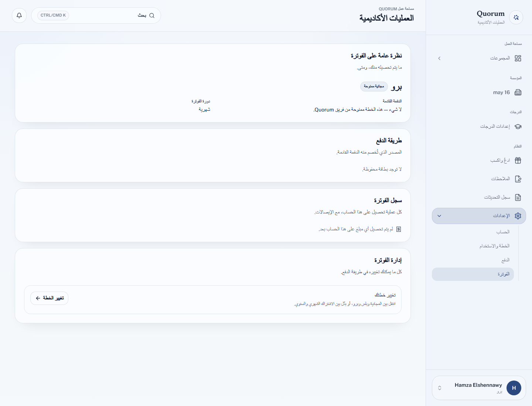This screenshot has width=532, height=406.
Task: Click the المجموعات grid icon
Action: (518, 58)
